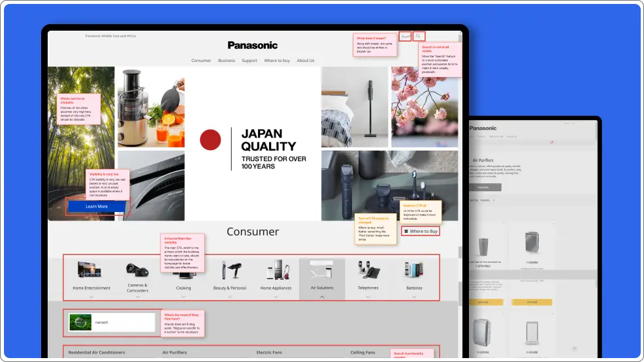Collapse the Air Solutions chevron

tap(322, 296)
